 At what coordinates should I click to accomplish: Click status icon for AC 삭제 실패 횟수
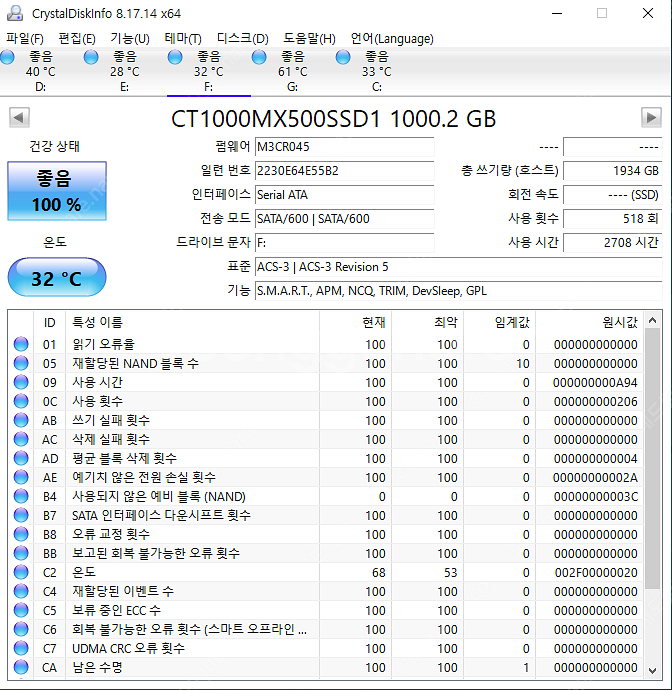click(x=21, y=439)
